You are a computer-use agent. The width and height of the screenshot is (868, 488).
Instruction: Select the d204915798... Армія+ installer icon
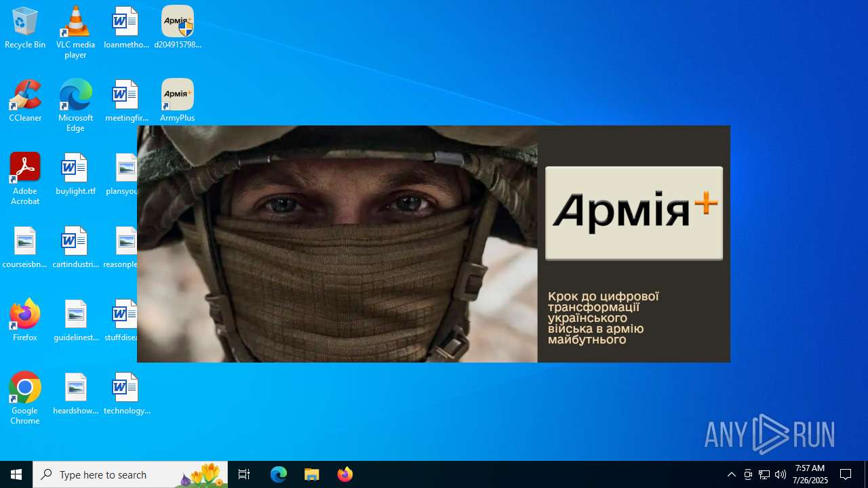coord(178,28)
